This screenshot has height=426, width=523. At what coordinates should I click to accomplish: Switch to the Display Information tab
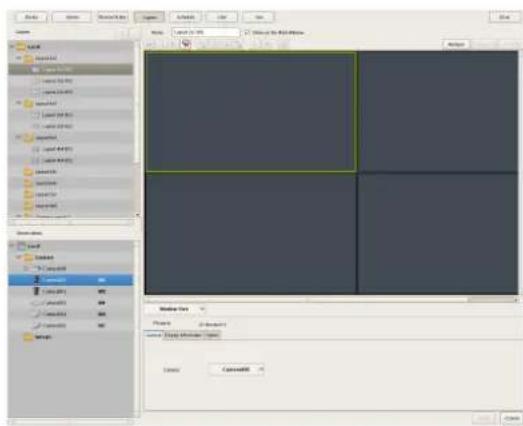[x=183, y=335]
